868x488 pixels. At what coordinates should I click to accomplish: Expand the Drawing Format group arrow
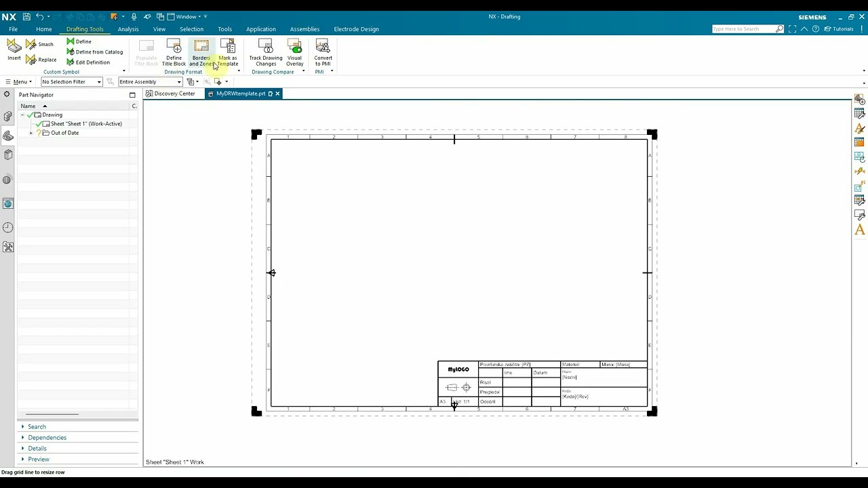[239, 71]
